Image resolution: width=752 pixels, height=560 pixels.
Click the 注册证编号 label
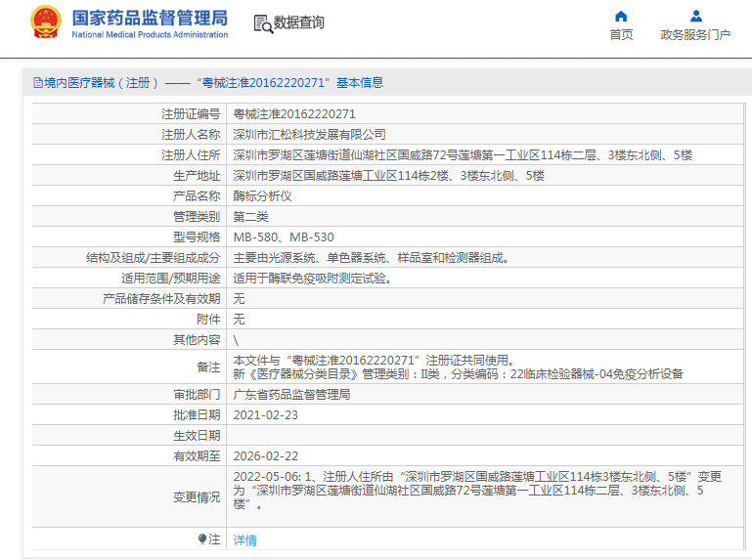(x=191, y=114)
